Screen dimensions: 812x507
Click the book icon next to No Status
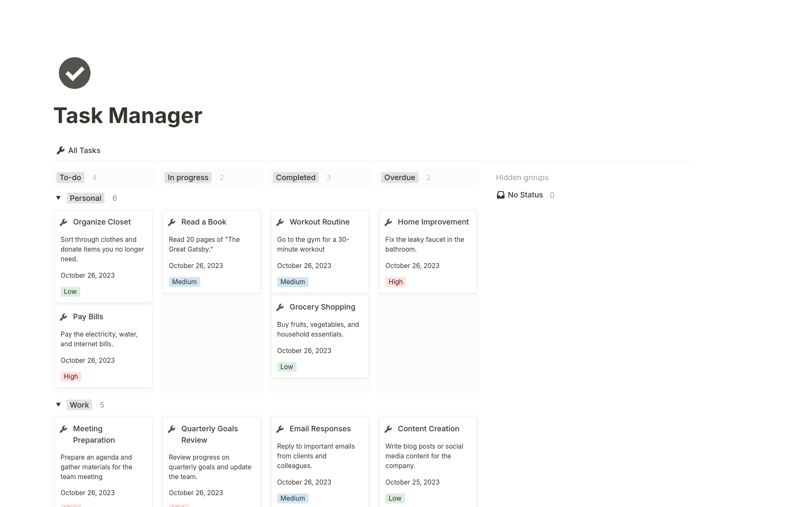501,195
